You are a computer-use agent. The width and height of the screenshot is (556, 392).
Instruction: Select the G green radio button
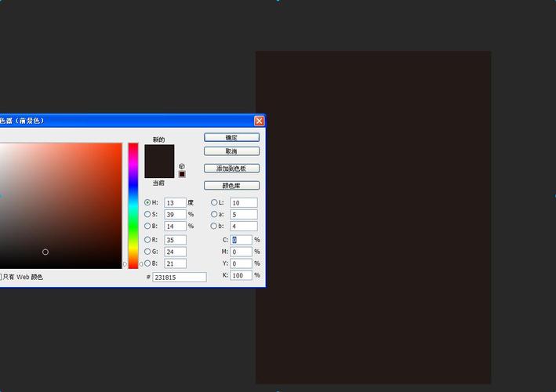tap(147, 252)
